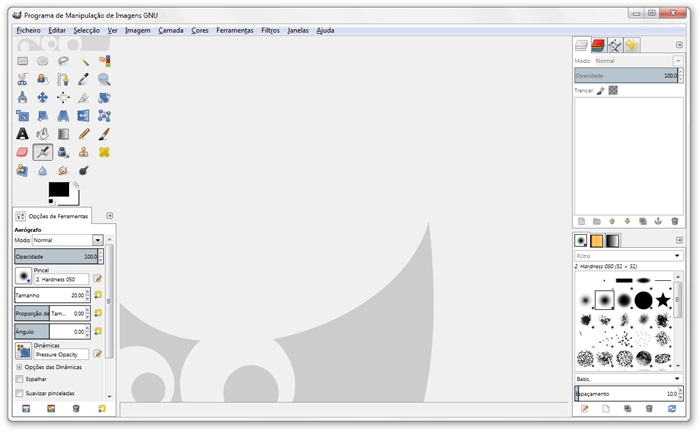700x432 pixels.
Task: Select the Airbrush tool
Action: [x=42, y=152]
